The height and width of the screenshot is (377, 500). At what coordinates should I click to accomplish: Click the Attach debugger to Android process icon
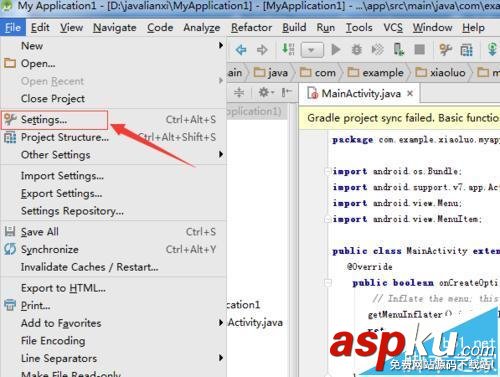pos(399,50)
